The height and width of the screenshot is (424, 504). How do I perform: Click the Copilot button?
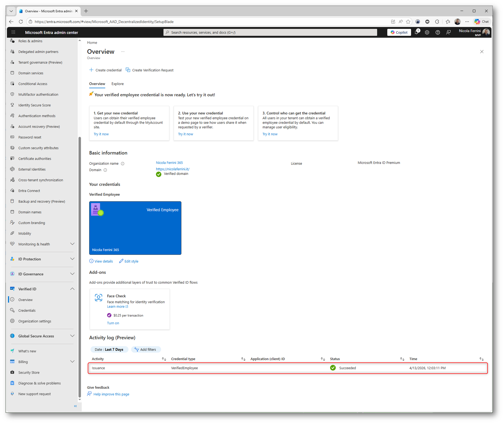(x=399, y=32)
